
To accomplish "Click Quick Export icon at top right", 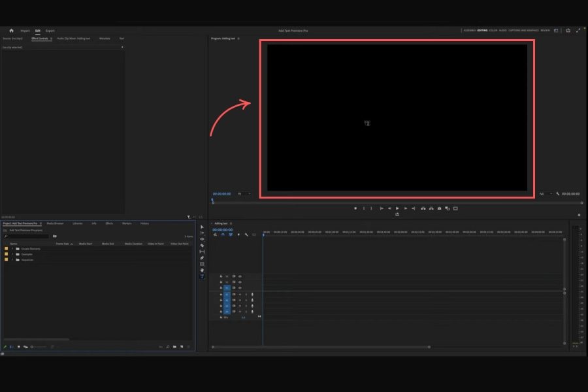I will 568,31.
